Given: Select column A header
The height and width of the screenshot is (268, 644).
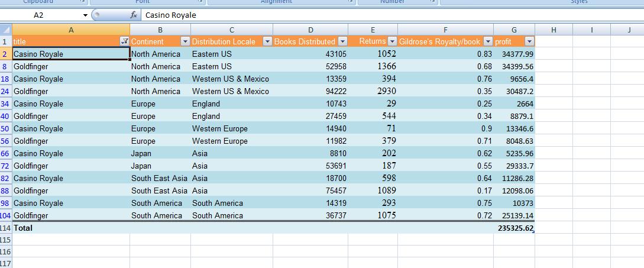Looking at the screenshot, I should coord(71,30).
